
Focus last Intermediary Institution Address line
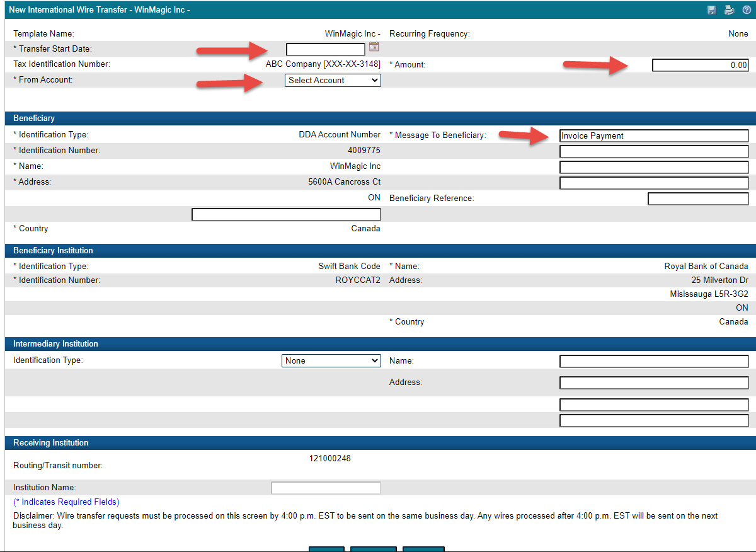[654, 420]
